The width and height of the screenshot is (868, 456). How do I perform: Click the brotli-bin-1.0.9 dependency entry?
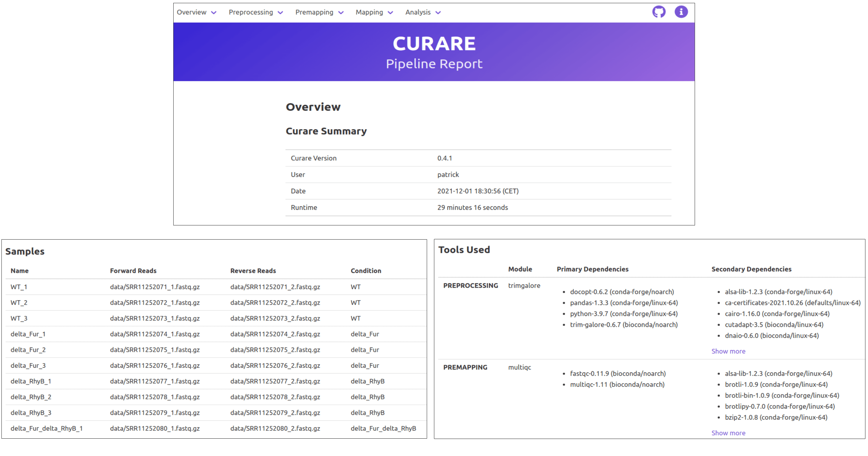point(782,395)
